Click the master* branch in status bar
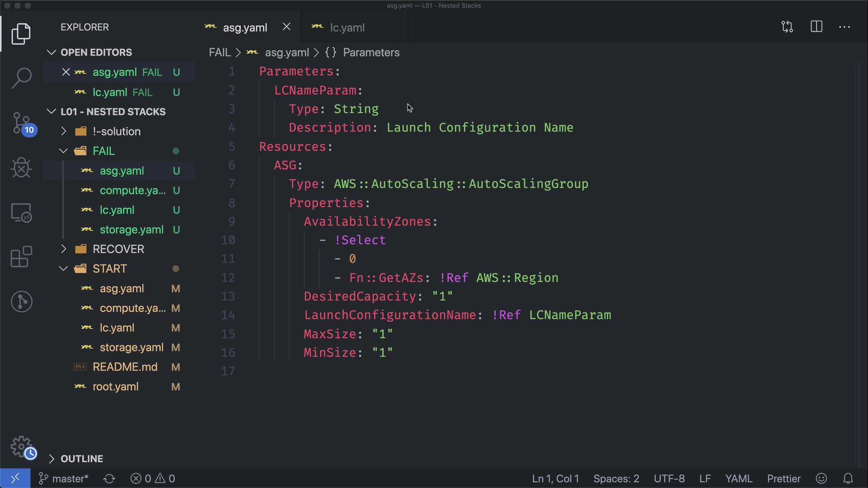Viewport: 868px width, 488px height. 64,479
